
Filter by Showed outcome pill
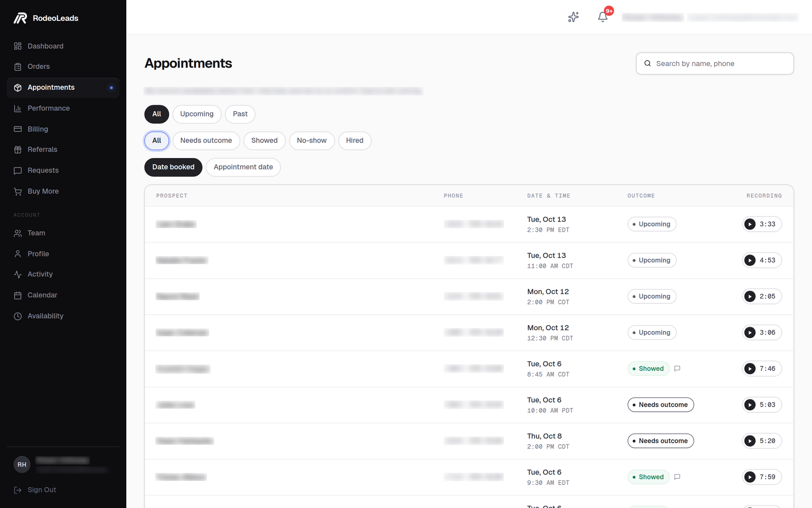[x=264, y=140]
